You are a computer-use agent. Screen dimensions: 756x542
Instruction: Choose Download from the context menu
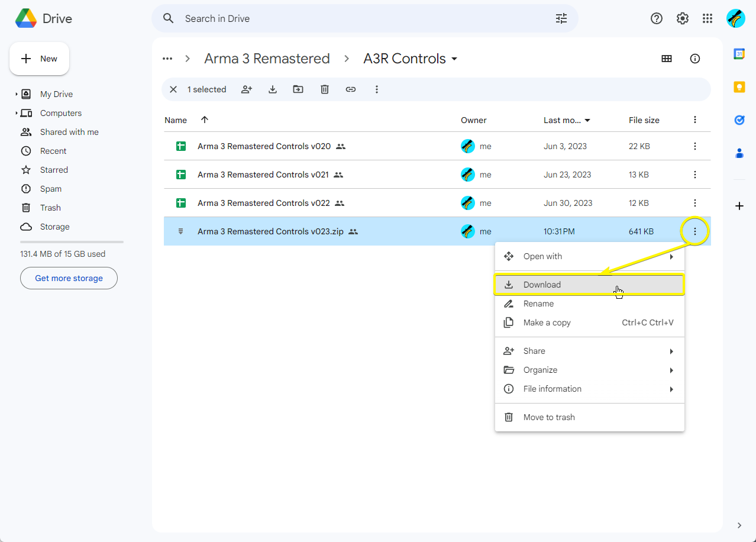pyautogui.click(x=590, y=285)
